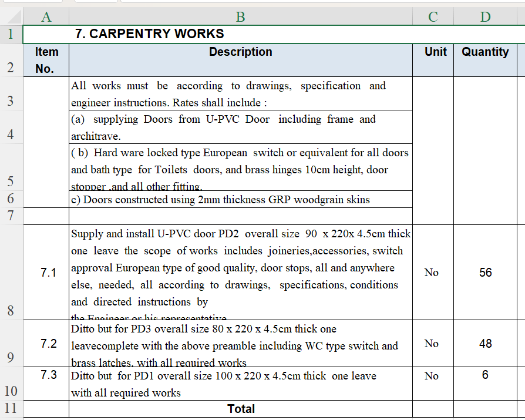Image resolution: width=525 pixels, height=420 pixels.
Task: Select the quantity cell showing 56
Action: pos(485,272)
